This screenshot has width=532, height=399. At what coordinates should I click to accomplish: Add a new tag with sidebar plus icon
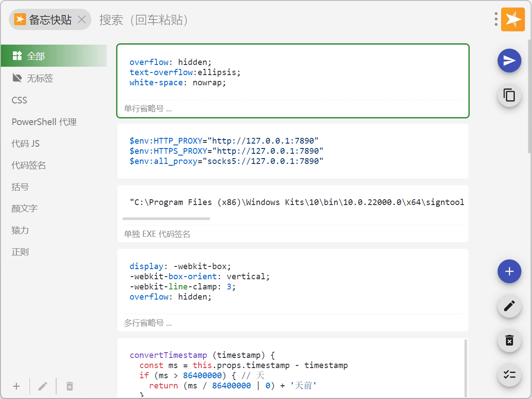click(x=16, y=386)
